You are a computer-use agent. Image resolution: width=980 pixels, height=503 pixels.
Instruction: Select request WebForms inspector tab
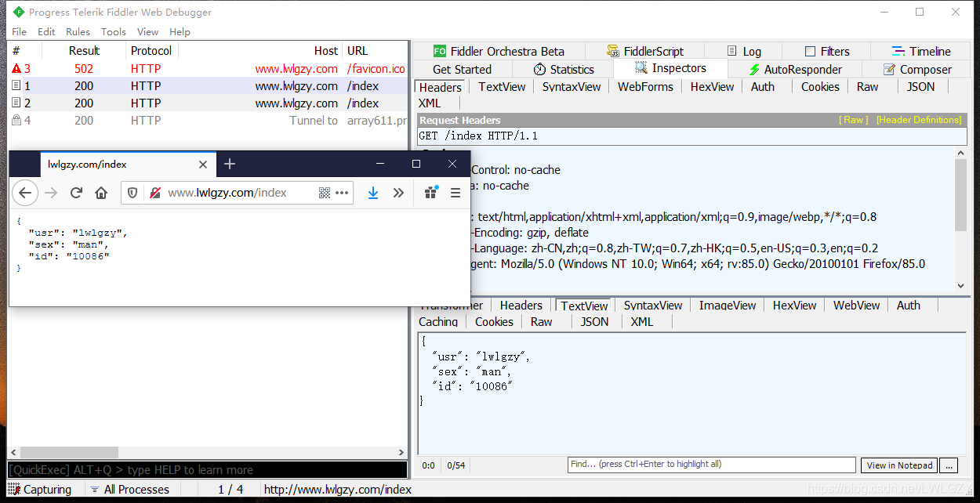click(645, 87)
